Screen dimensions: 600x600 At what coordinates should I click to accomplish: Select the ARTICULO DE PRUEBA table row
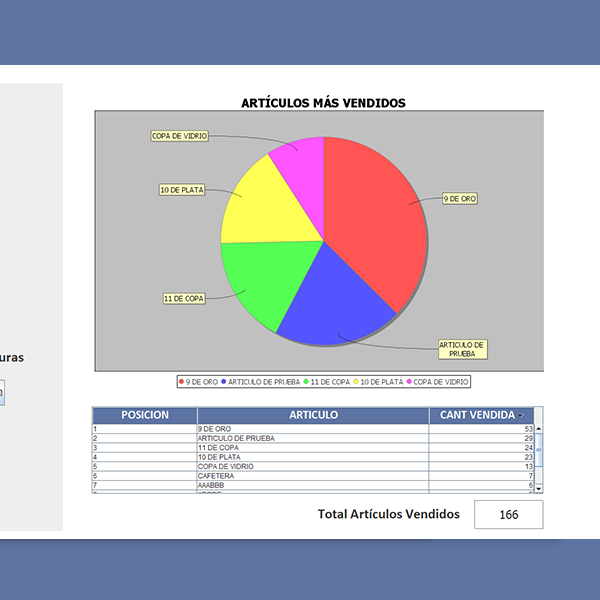tap(313, 438)
